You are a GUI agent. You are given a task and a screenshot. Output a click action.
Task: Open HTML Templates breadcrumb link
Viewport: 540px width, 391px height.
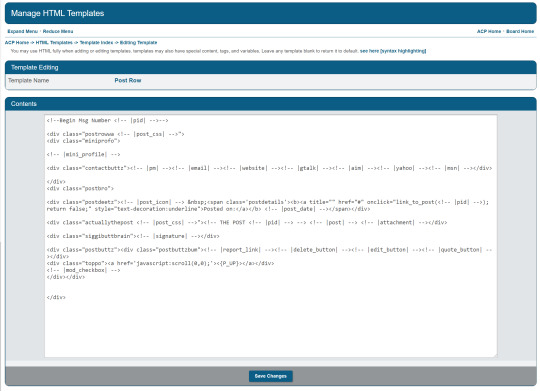tap(54, 43)
